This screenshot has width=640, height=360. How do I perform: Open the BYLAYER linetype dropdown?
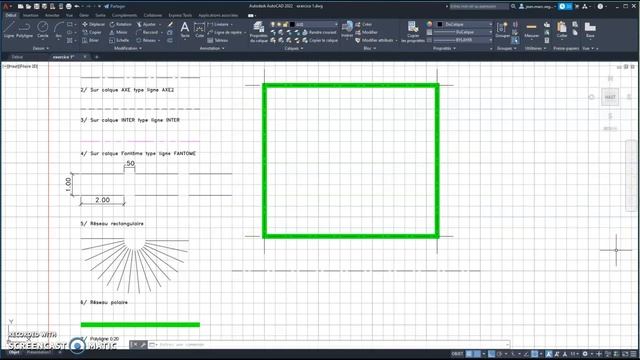click(463, 40)
